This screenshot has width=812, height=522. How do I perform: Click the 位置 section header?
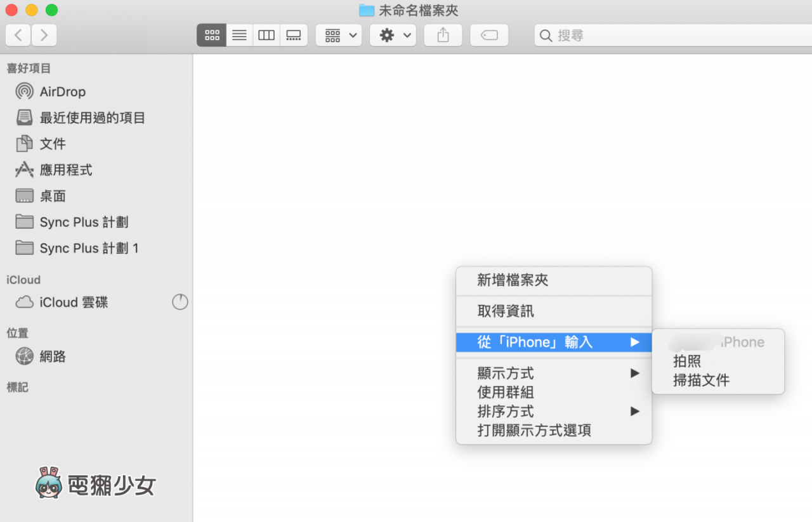tap(17, 333)
